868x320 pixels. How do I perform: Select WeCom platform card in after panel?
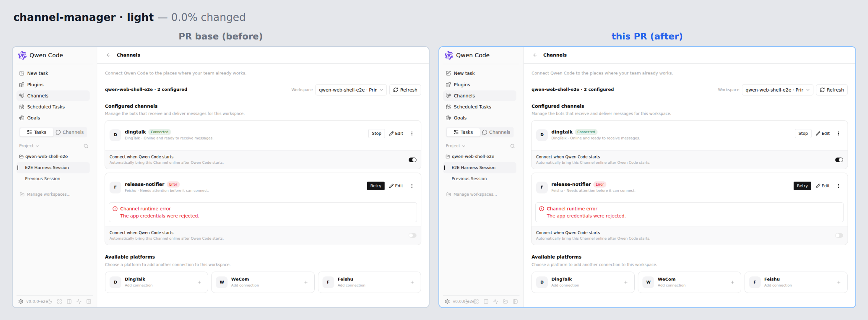pos(689,282)
